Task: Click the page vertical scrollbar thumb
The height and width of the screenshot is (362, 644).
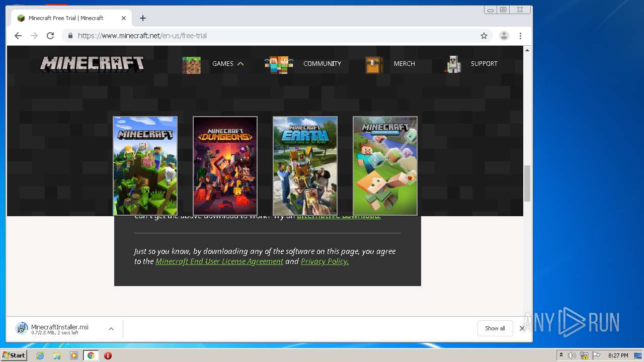Action: (527, 184)
